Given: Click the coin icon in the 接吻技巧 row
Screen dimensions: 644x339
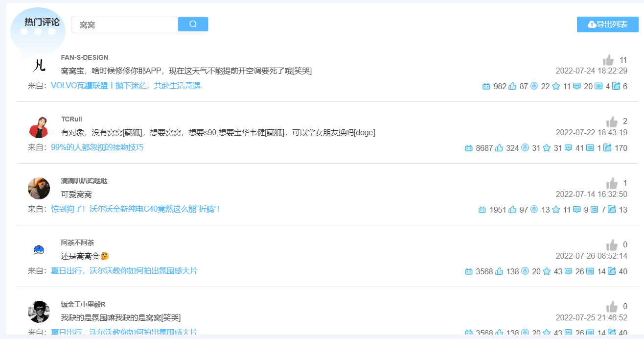Looking at the screenshot, I should pos(525,148).
